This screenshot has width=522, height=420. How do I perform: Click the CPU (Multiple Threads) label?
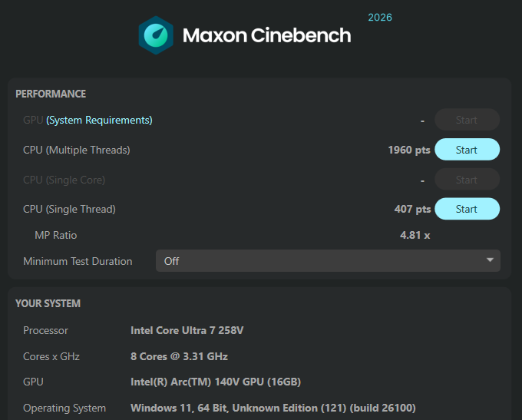coord(77,150)
